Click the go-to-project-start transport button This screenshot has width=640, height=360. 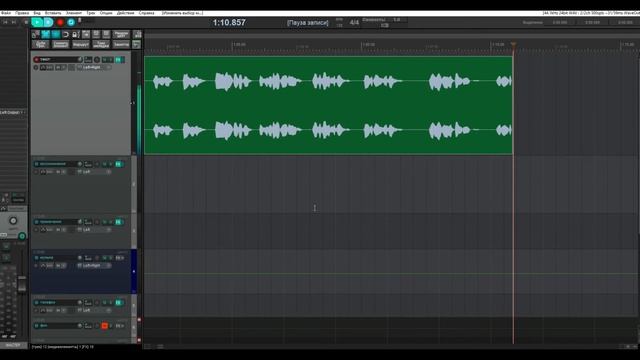(5, 22)
